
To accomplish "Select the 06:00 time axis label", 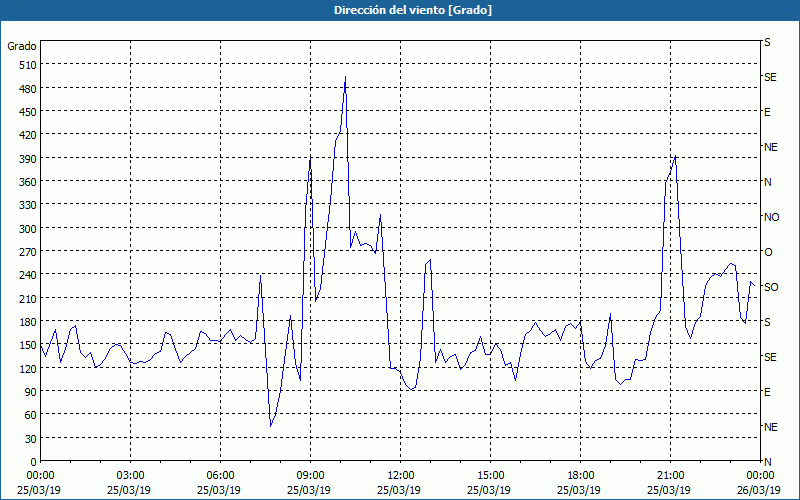I will tap(220, 476).
